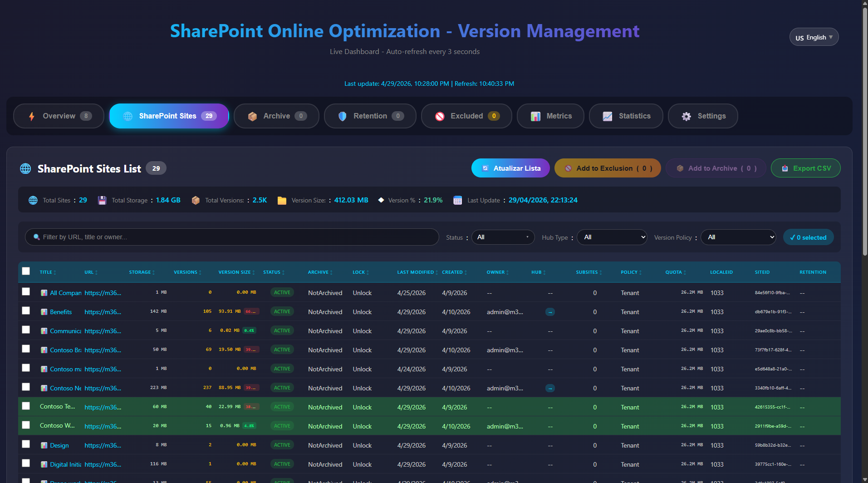Screen dimensions: 868x483
Task: Click the Metrics bar chart icon
Action: 535,116
